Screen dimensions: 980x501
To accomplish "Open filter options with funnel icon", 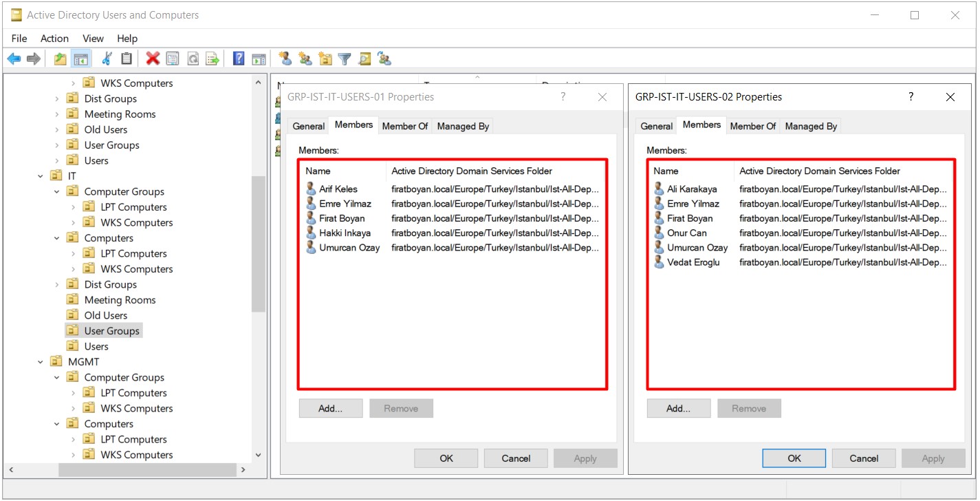I will [345, 59].
